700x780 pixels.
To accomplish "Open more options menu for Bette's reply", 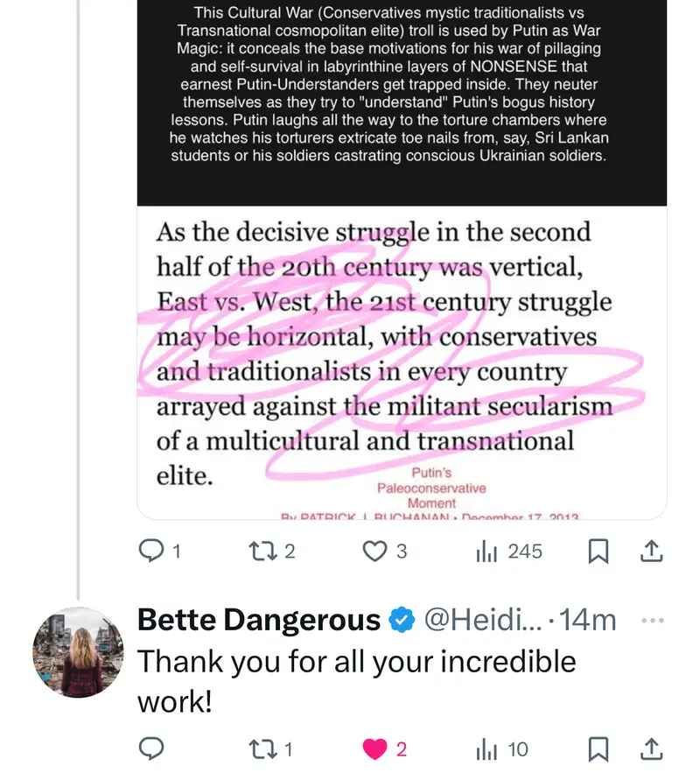I will click(x=653, y=621).
